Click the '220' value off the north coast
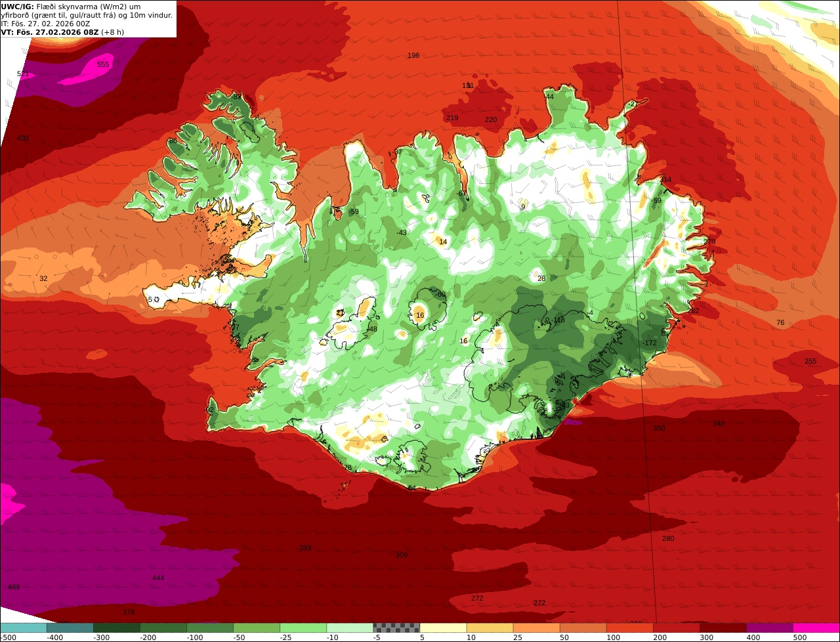The width and height of the screenshot is (840, 642). (491, 119)
